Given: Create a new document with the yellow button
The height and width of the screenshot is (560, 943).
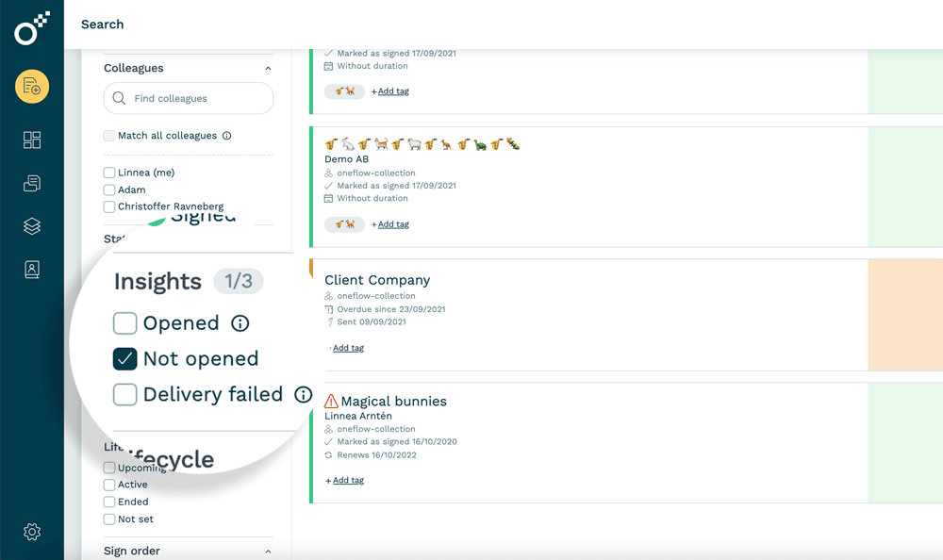Looking at the screenshot, I should [x=32, y=87].
